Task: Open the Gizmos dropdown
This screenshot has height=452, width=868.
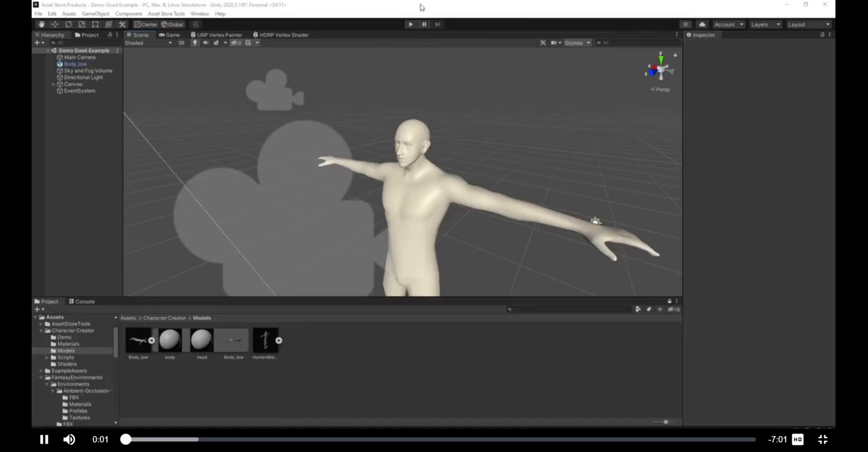Action: point(577,43)
